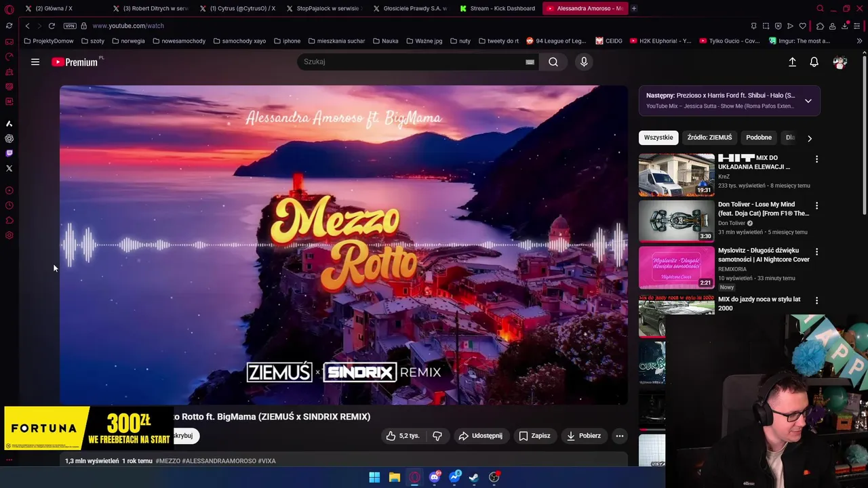This screenshot has width=868, height=488.
Task: Click the YouTube upload/create icon
Action: [792, 62]
